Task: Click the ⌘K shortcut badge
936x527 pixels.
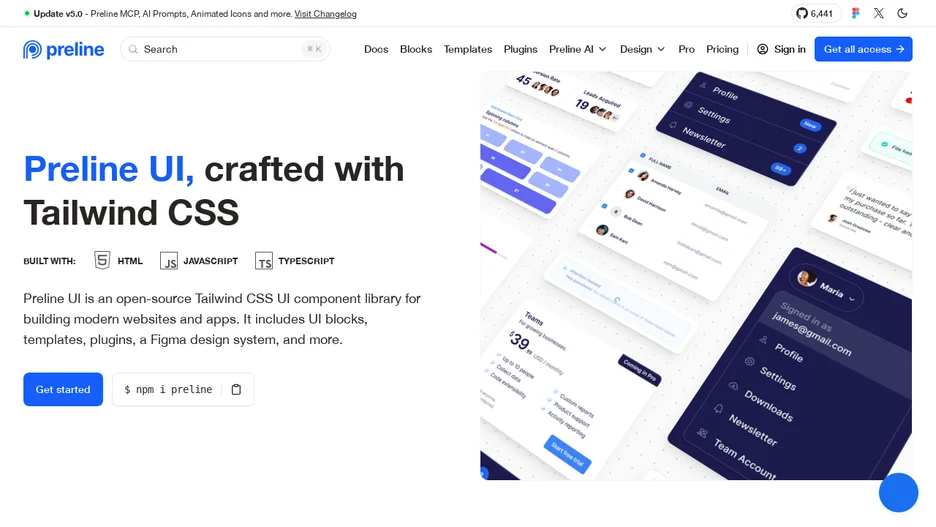Action: point(314,49)
